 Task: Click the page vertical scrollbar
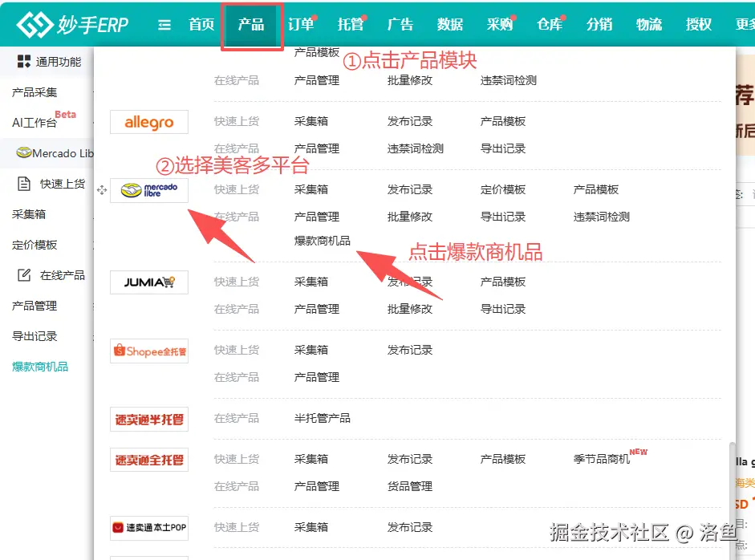pyautogui.click(x=733, y=501)
